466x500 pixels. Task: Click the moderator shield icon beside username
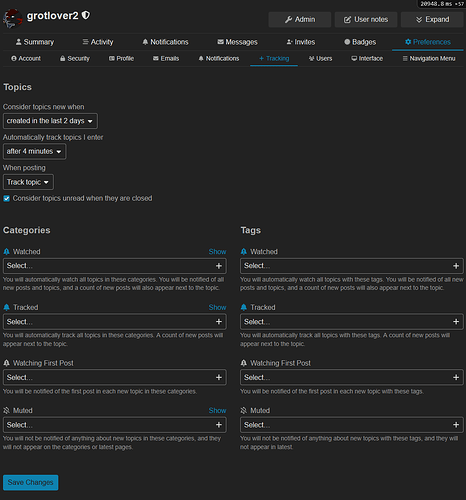pos(86,15)
